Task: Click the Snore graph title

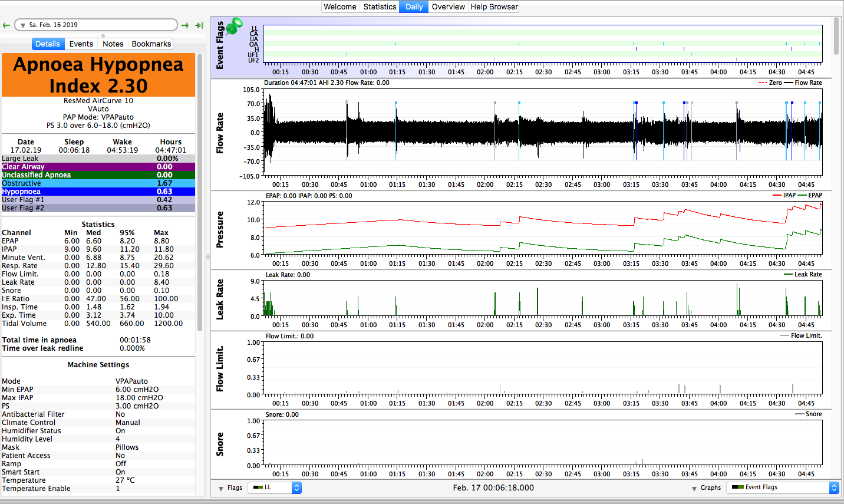Action: tap(220, 444)
